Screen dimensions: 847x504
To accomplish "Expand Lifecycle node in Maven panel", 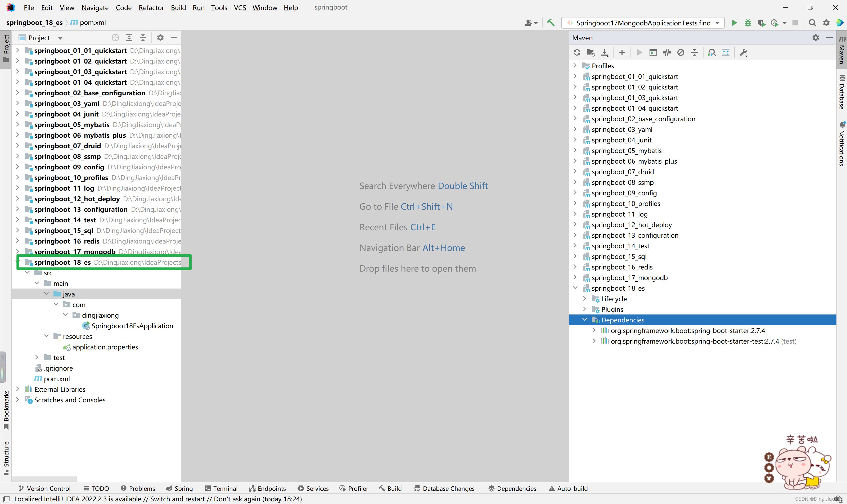I will coord(584,299).
